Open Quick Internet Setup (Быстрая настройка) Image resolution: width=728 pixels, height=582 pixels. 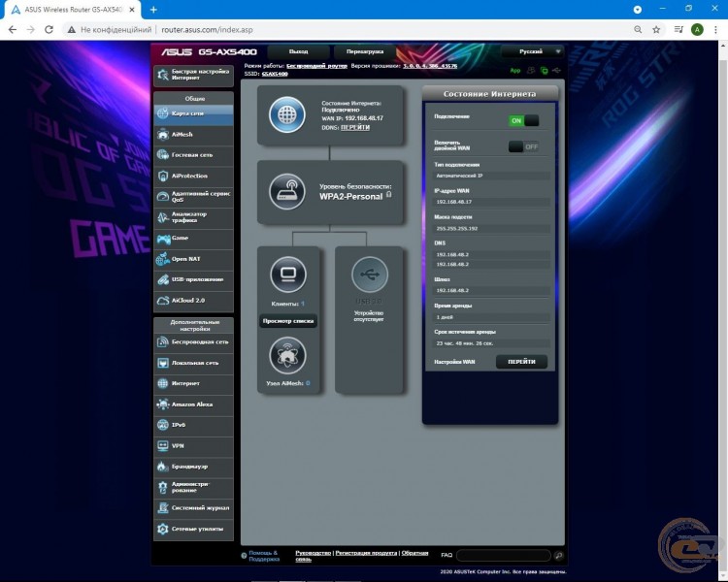pos(193,75)
